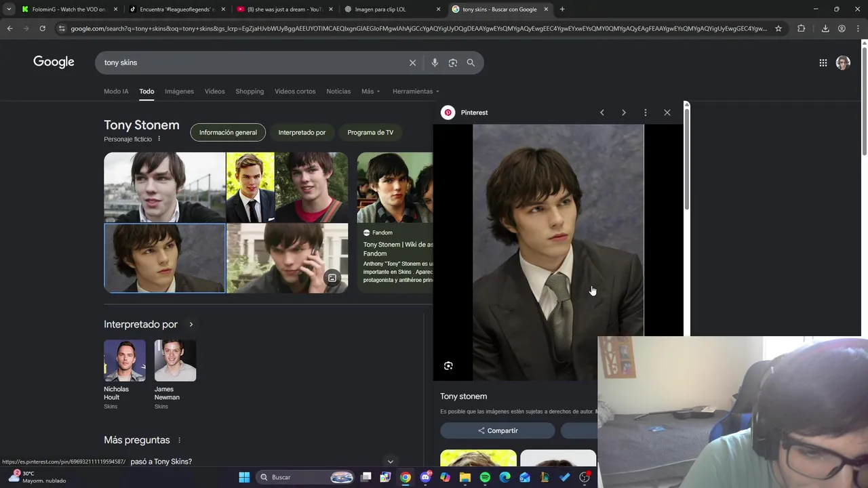Expand the Más tools dropdown
Screen dimensions: 868x488
tap(371, 91)
